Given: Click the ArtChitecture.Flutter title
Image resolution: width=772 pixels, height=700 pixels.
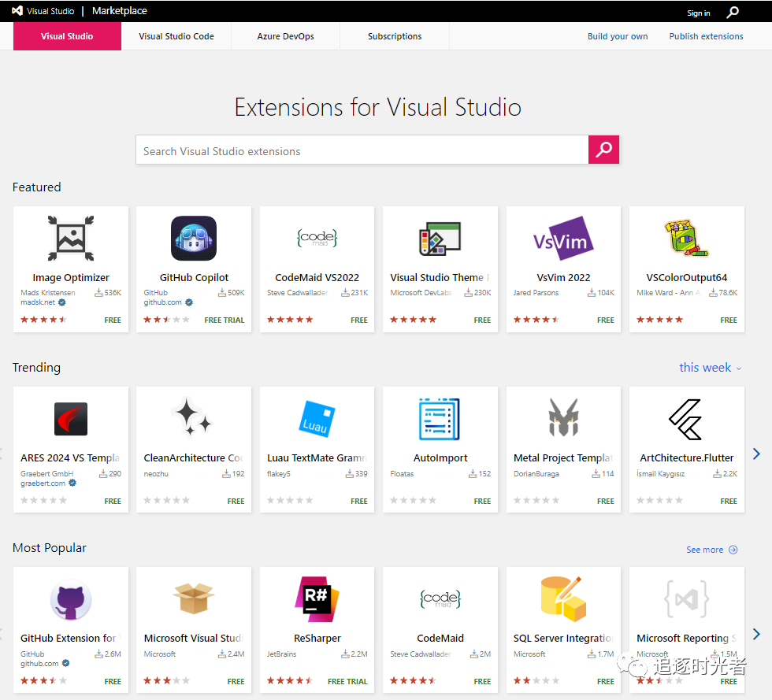Looking at the screenshot, I should coord(686,457).
